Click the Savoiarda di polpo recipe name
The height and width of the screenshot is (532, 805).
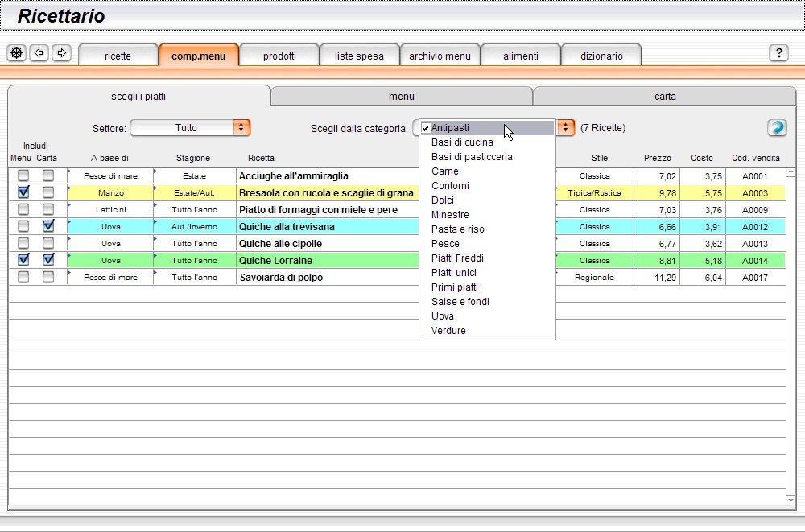pos(281,278)
